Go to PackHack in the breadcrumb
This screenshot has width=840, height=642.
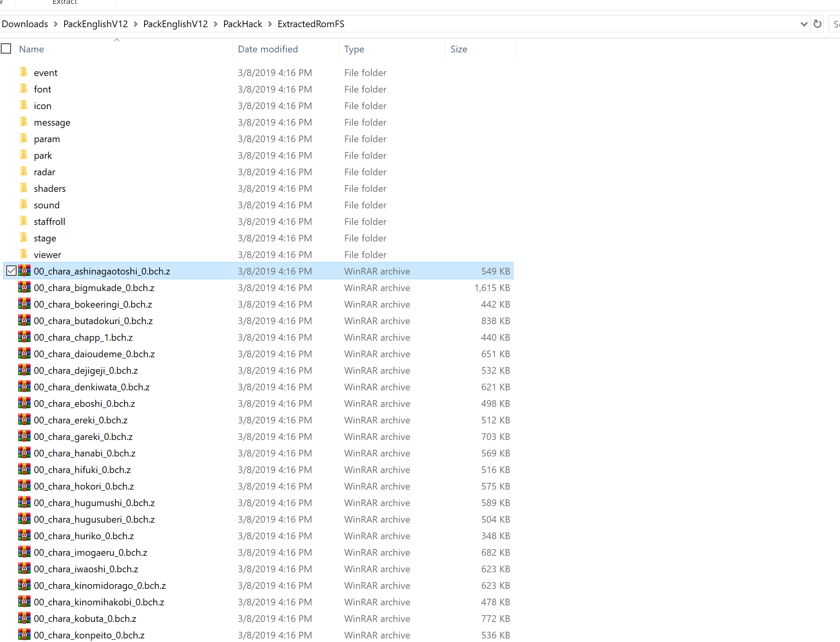pos(243,24)
